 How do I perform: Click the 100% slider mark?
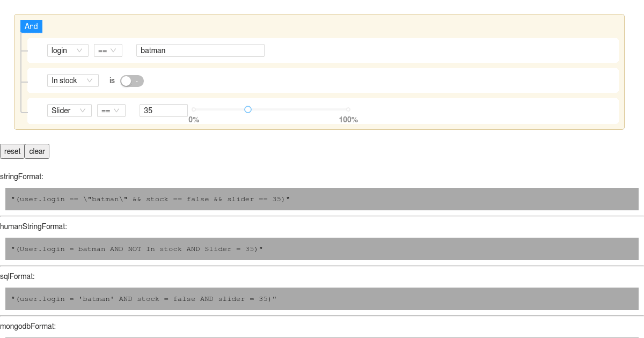[x=348, y=119]
